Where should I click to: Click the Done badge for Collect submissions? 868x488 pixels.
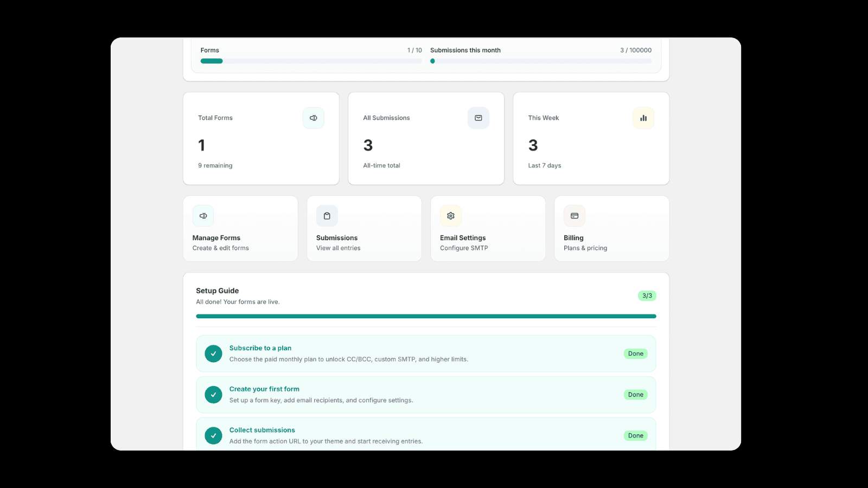(x=636, y=435)
